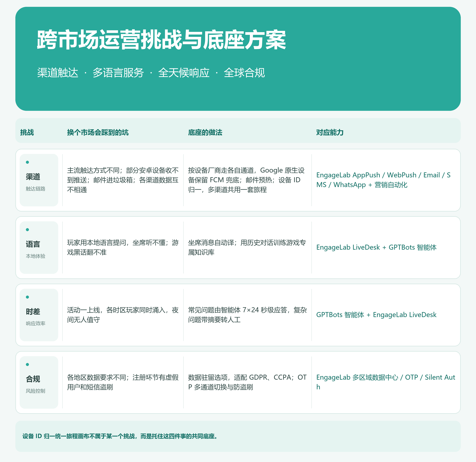Click the 玩家用本地语言提问 pitfall cell
Viewport: 476px width, 462px height.
123,247
